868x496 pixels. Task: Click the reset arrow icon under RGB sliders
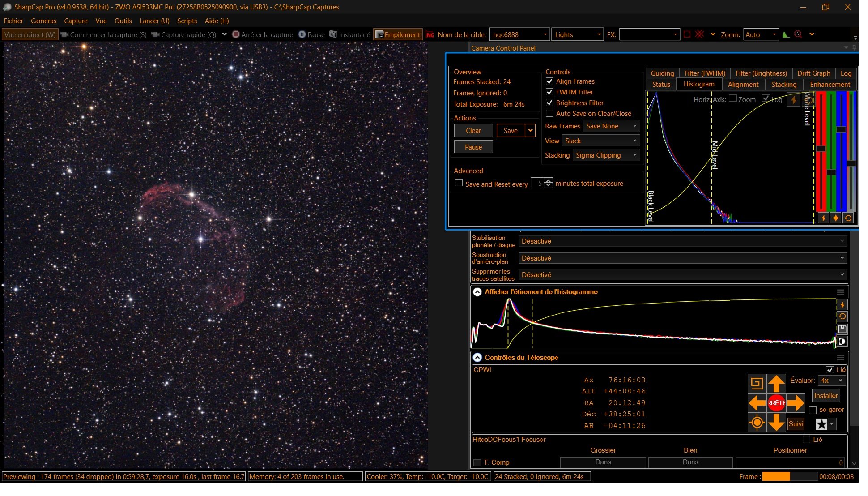point(848,218)
